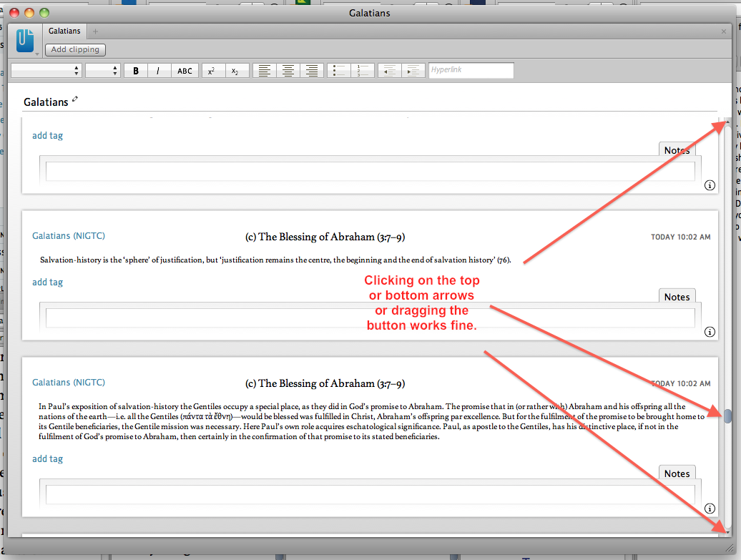Decrease text indent
The width and height of the screenshot is (741, 560).
389,71
